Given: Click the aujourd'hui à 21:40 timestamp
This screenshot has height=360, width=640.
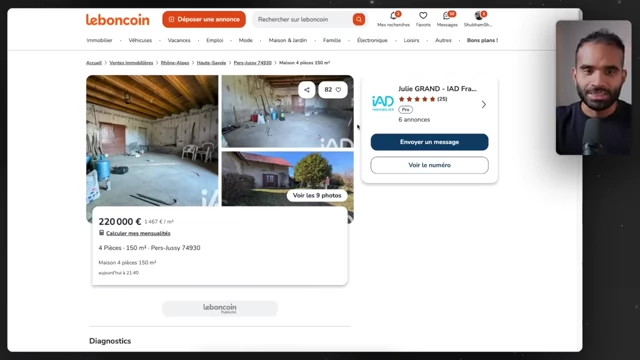Looking at the screenshot, I should [118, 273].
